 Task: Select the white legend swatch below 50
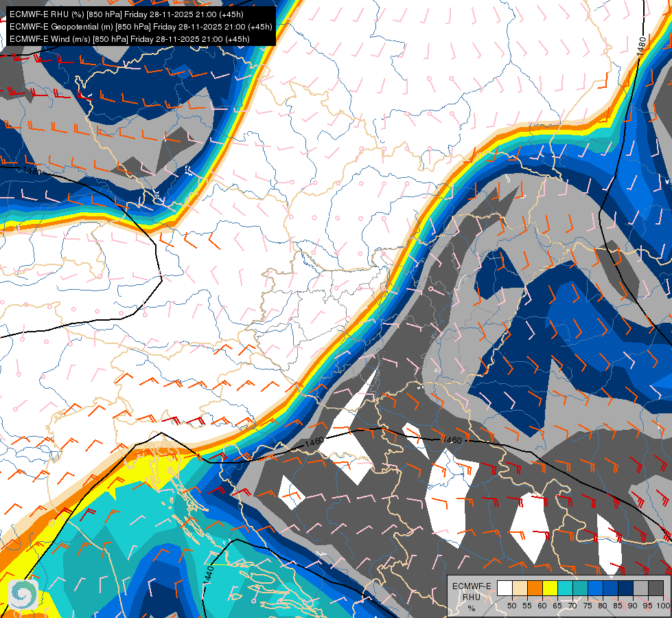click(505, 588)
